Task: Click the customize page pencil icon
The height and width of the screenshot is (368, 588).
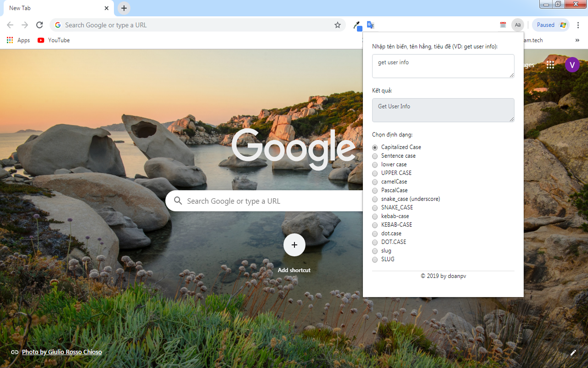Action: [573, 353]
